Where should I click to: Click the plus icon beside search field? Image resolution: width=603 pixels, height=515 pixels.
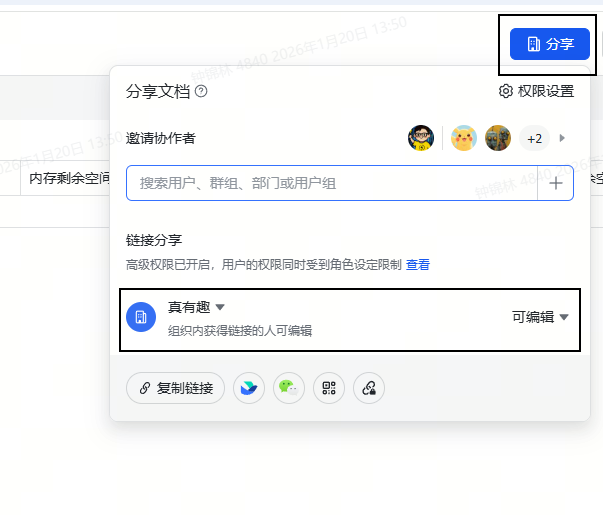point(556,183)
